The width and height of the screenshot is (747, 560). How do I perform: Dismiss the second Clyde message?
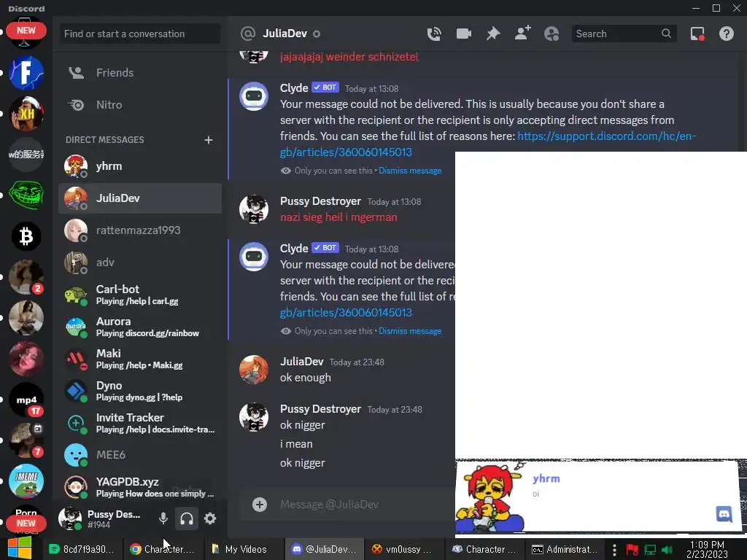(x=410, y=331)
